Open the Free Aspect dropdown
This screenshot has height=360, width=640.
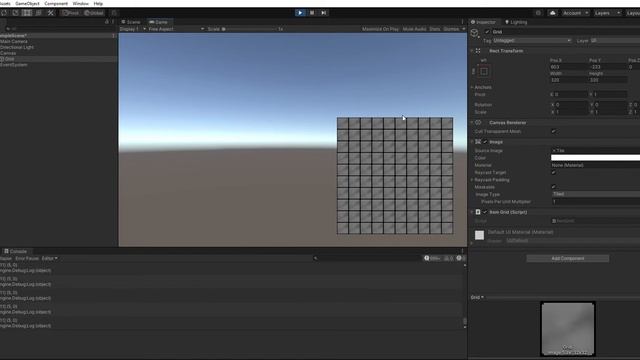[x=176, y=29]
